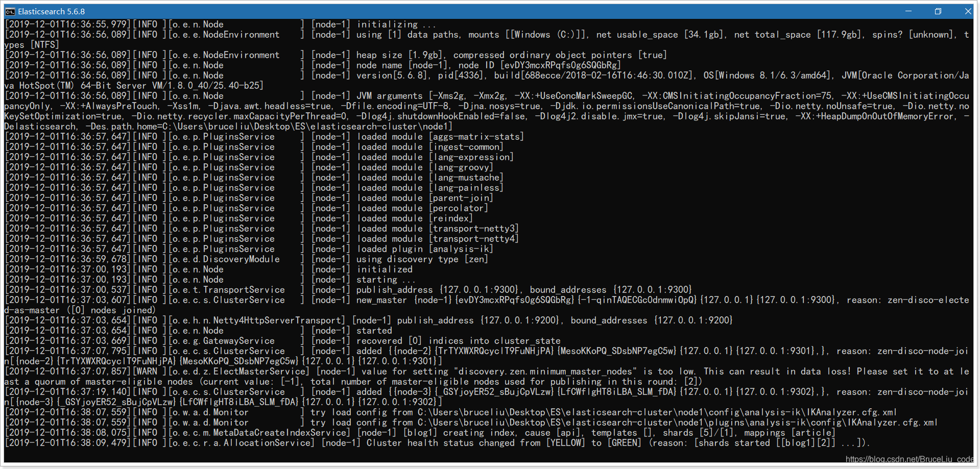Click the 'started' log message
Viewport: 980px width, 469px height.
coord(374,331)
